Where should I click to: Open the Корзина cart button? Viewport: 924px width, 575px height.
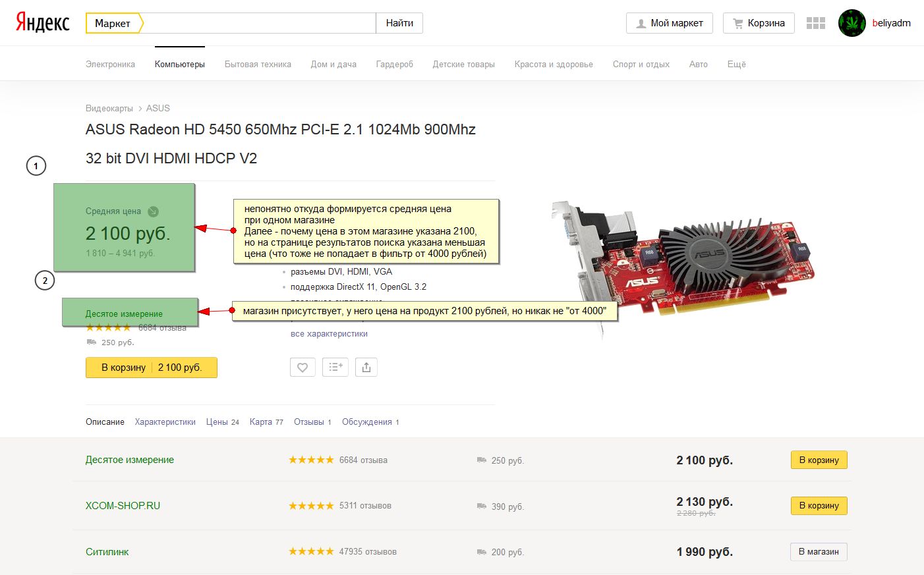click(759, 23)
